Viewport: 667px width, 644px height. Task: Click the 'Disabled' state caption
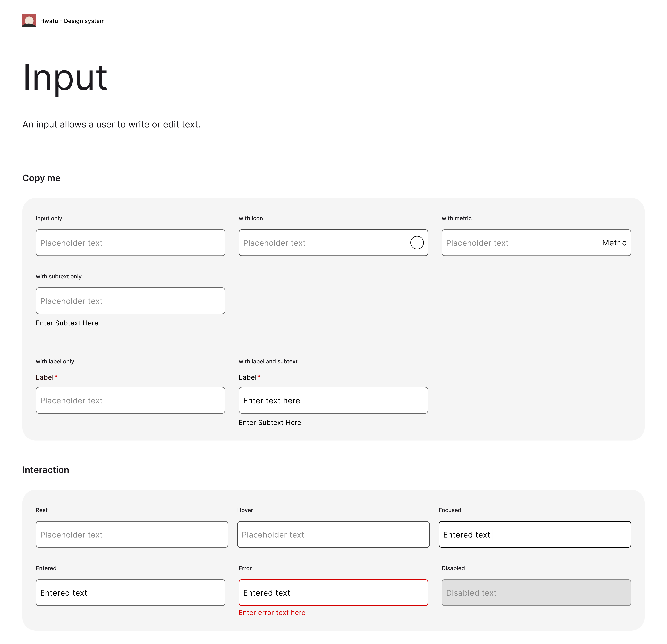pyautogui.click(x=453, y=568)
